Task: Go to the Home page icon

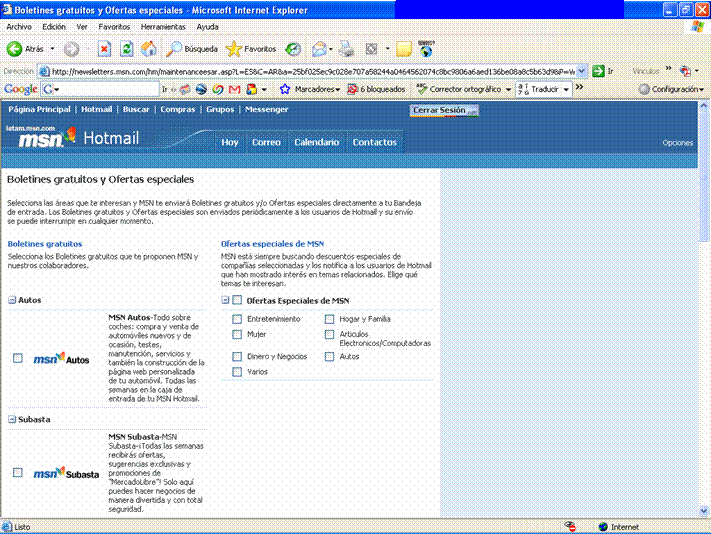Action: tap(148, 48)
